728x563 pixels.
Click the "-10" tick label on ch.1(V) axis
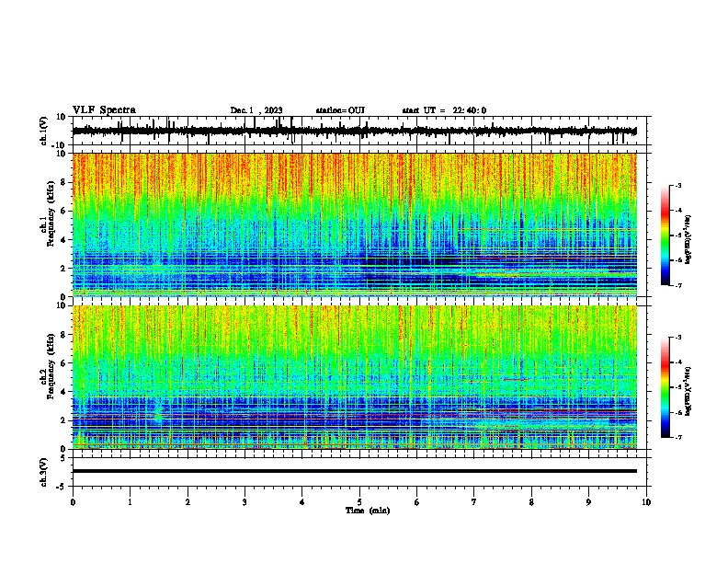(60, 145)
